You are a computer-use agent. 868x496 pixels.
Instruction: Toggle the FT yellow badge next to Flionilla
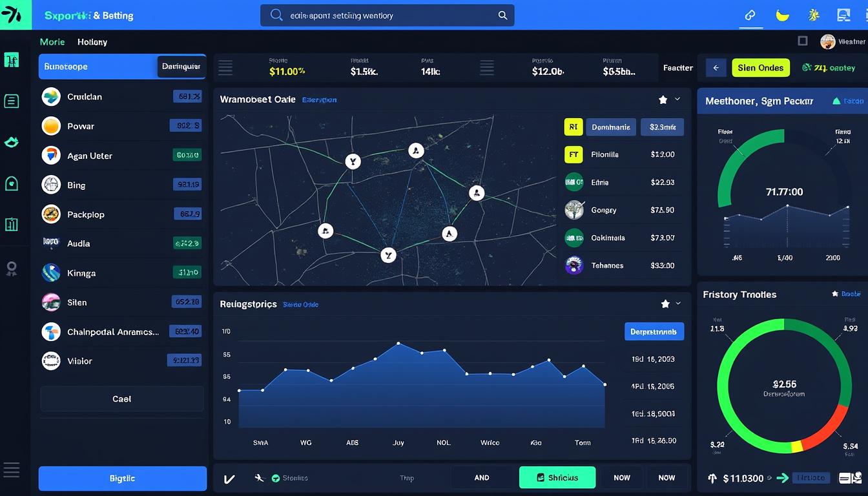(x=573, y=155)
